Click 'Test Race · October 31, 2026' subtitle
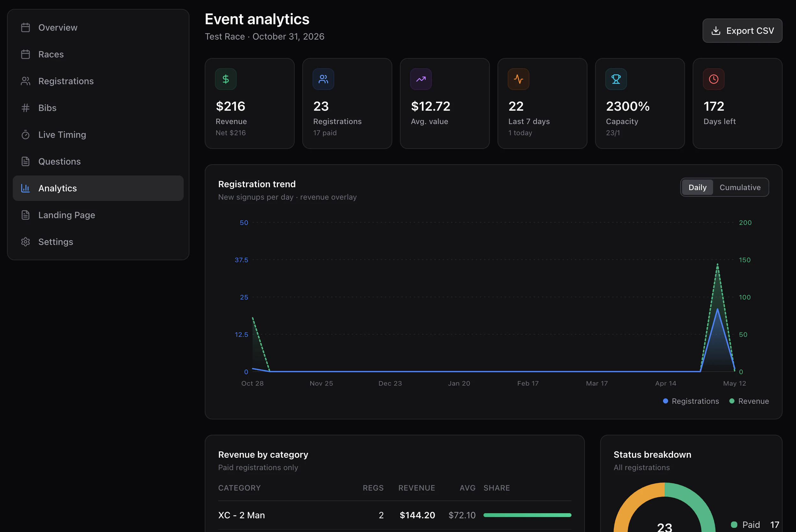Image resolution: width=796 pixels, height=532 pixels. [x=265, y=36]
